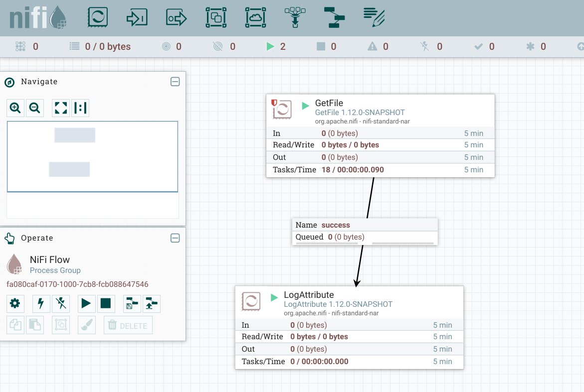584x392 pixels.
Task: Select the Funnel toolbar icon
Action: pos(295,17)
